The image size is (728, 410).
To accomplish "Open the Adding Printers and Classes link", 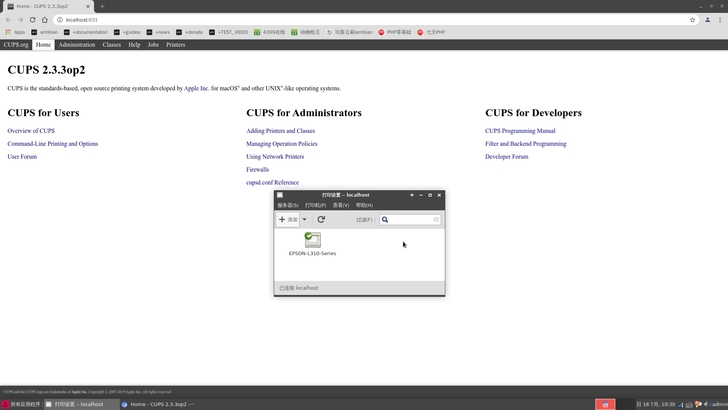I will pos(280,131).
